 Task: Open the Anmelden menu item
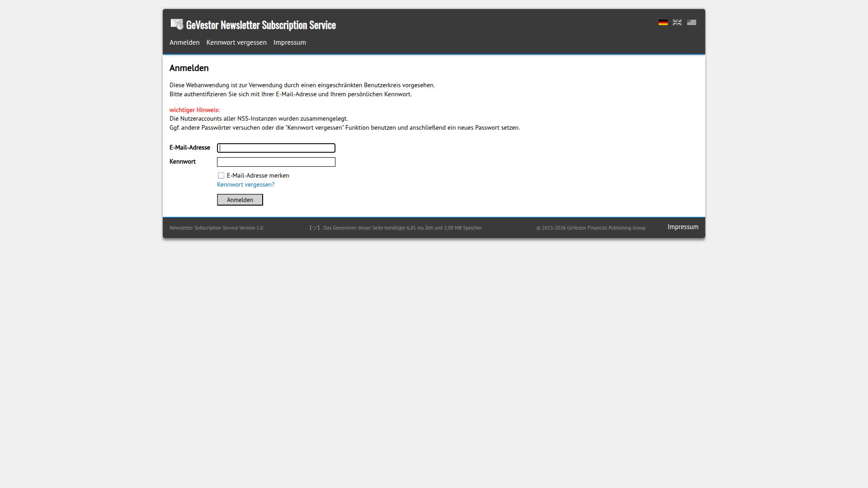click(x=184, y=42)
